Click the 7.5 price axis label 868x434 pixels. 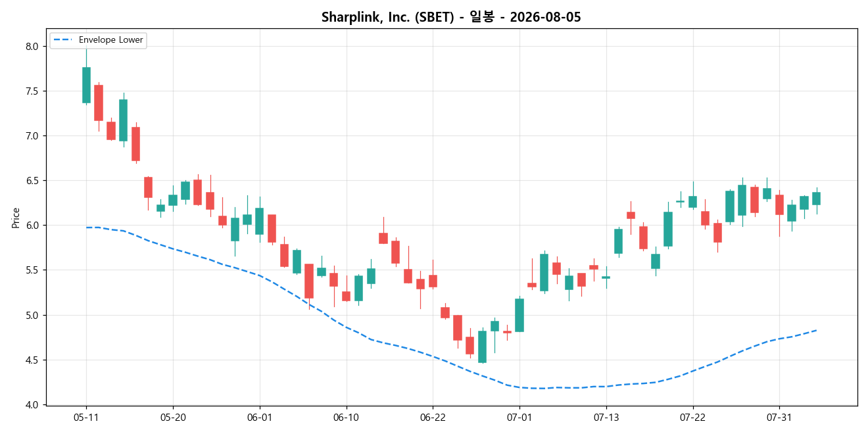[x=34, y=91]
